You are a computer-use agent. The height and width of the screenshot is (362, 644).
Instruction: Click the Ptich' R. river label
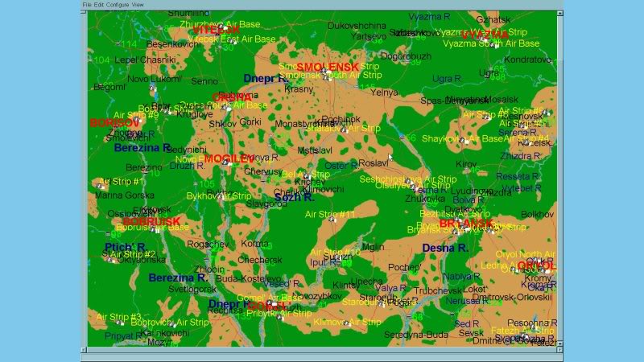126,247
